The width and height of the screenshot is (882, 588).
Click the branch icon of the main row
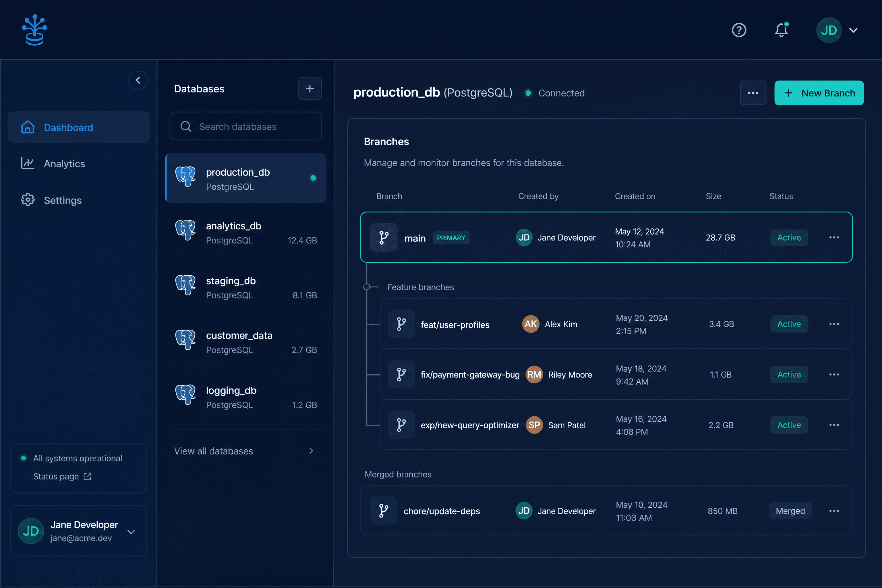coord(383,237)
